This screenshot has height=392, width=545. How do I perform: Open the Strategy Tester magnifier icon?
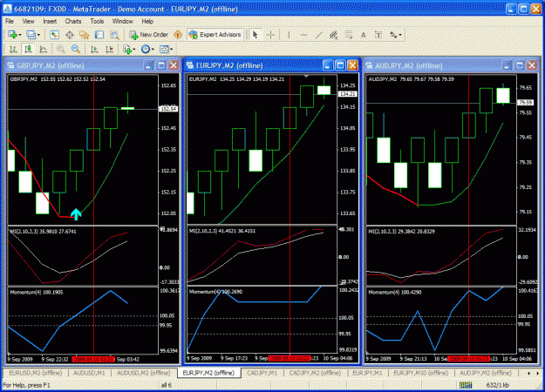[114, 35]
